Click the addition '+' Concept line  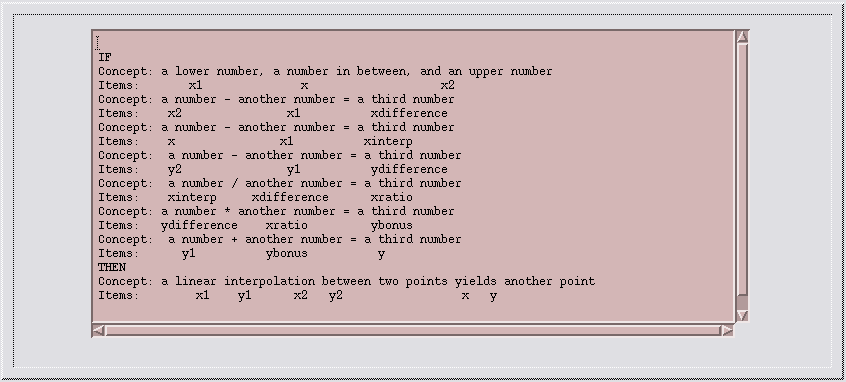(x=279, y=240)
